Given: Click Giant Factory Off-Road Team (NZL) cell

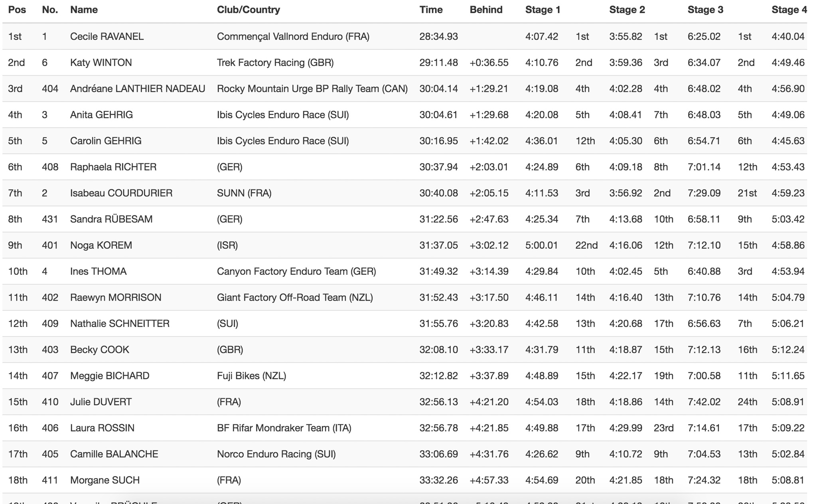Looking at the screenshot, I should tap(295, 297).
